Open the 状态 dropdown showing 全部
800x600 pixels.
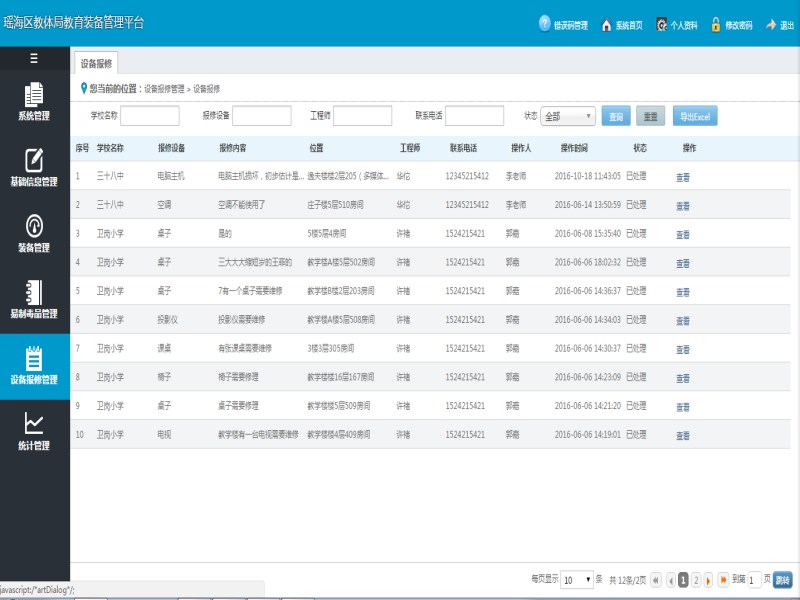tap(568, 116)
